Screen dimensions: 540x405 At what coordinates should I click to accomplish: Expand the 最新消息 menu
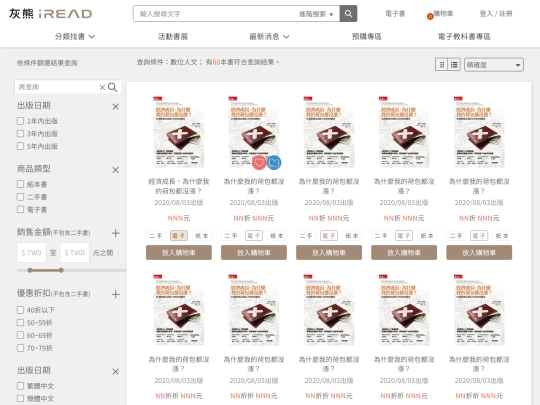[x=269, y=37]
